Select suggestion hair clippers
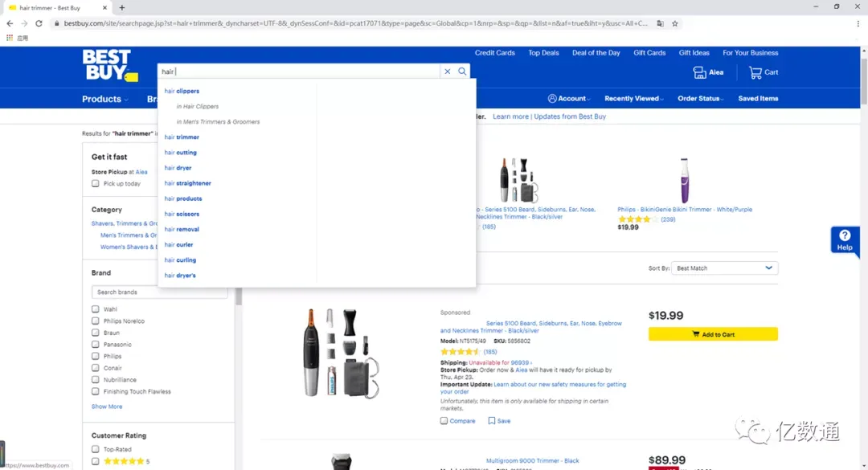This screenshot has width=868, height=470. 182,91
